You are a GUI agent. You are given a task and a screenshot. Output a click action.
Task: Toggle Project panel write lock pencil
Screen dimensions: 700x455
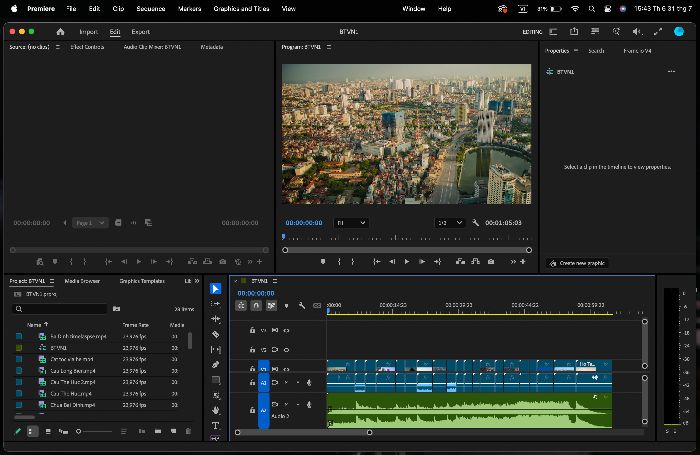coord(17,431)
